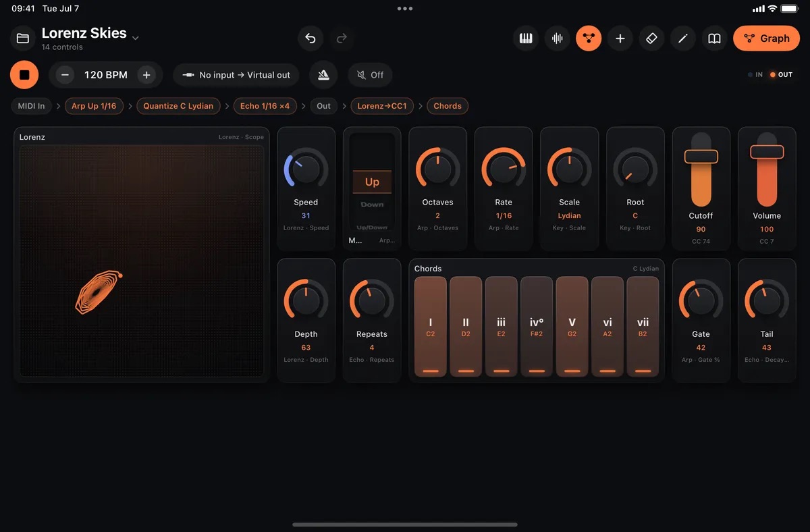
Task: Toggle the muted speaker Off button
Action: click(x=370, y=75)
